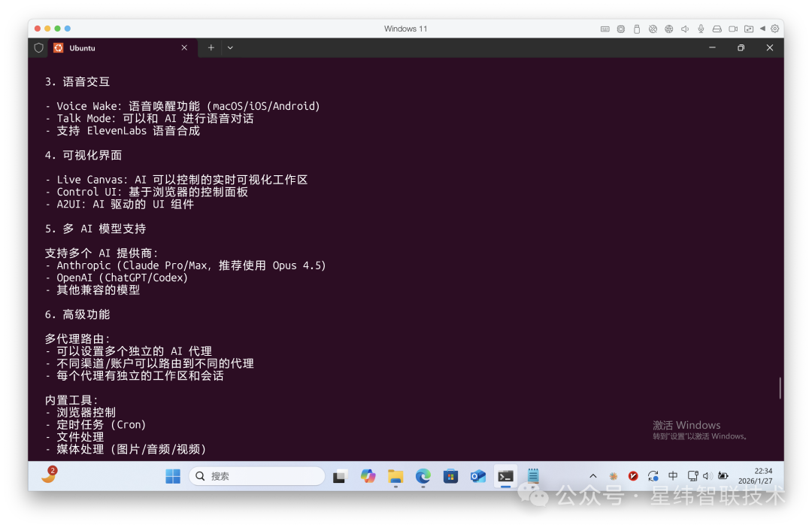The height and width of the screenshot is (528, 812).
Task: Open the camera device icon in VM toolbar
Action: tap(733, 29)
